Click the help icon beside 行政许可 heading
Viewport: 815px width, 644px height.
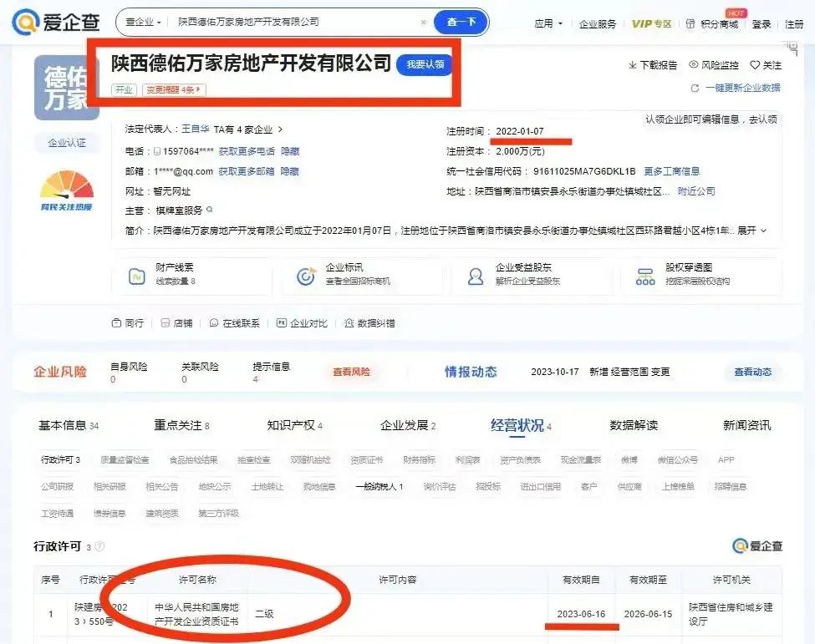(99, 546)
